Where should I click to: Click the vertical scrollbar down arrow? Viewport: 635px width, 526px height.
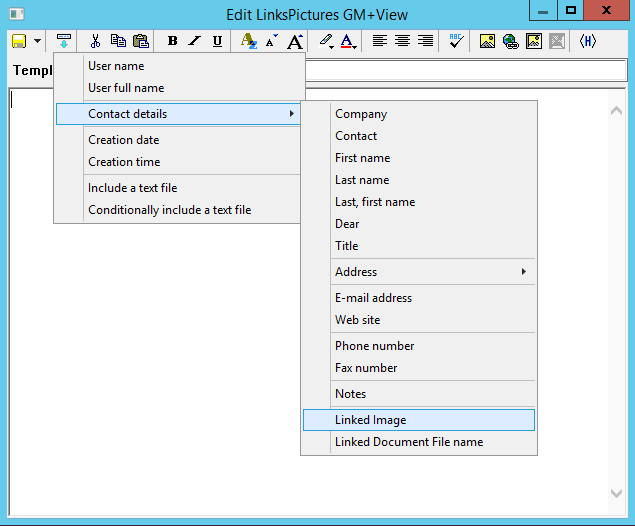[x=617, y=493]
